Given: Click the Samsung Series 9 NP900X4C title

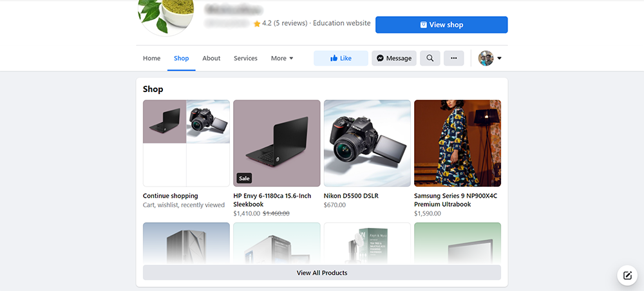Looking at the screenshot, I should pyautogui.click(x=455, y=200).
